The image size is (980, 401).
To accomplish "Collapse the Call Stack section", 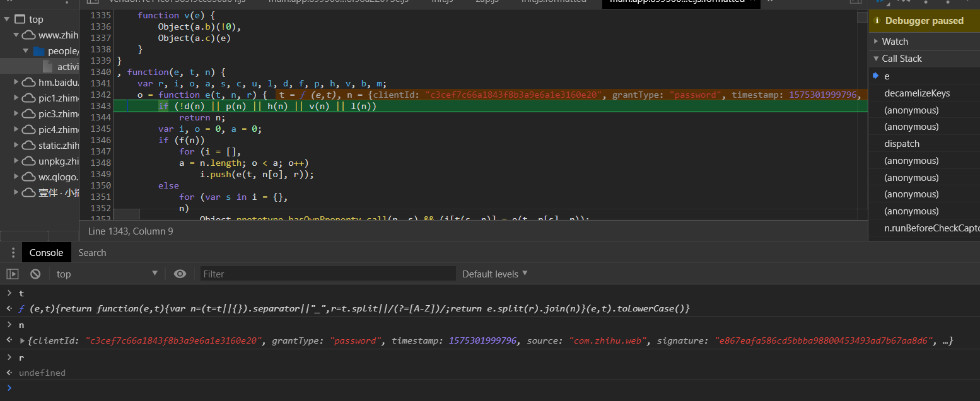I will pyautogui.click(x=876, y=58).
